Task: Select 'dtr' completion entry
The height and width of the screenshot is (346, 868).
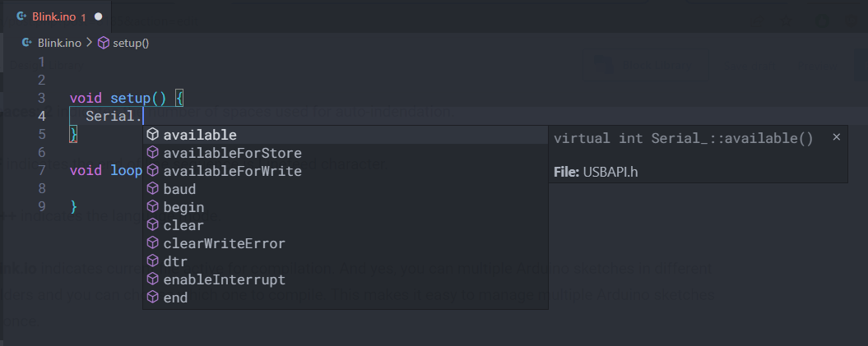Action: pyautogui.click(x=346, y=261)
